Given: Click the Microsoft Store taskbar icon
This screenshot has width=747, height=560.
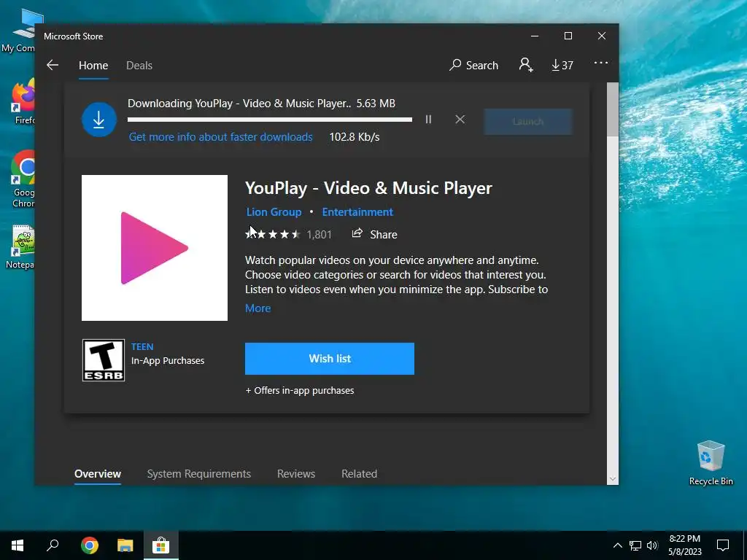Looking at the screenshot, I should pyautogui.click(x=161, y=545).
